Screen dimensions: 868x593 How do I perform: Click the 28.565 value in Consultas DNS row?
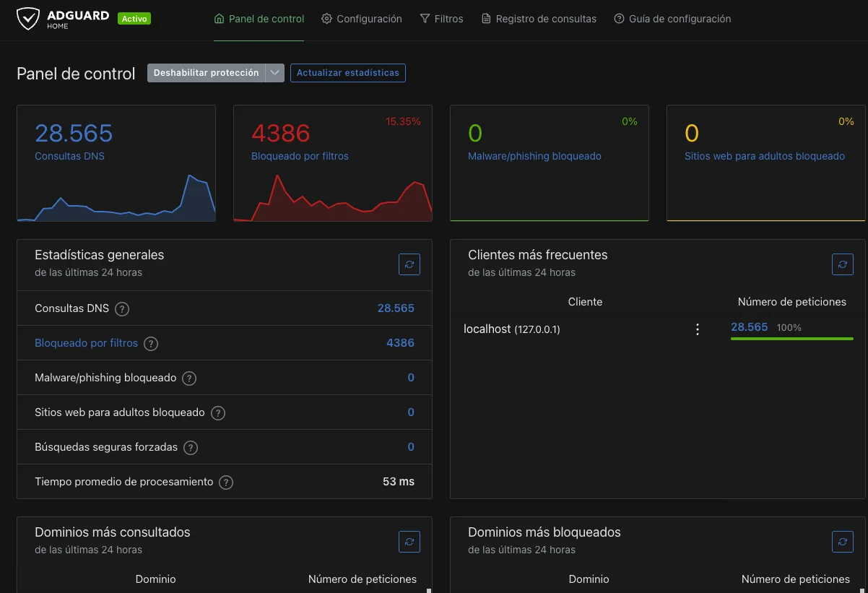coord(396,308)
